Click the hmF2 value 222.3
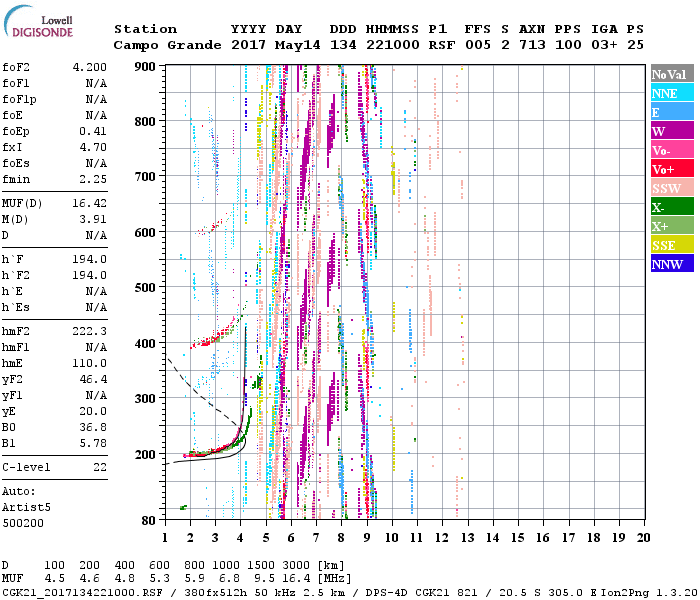Viewport: 700px width, 600px height. [x=90, y=331]
